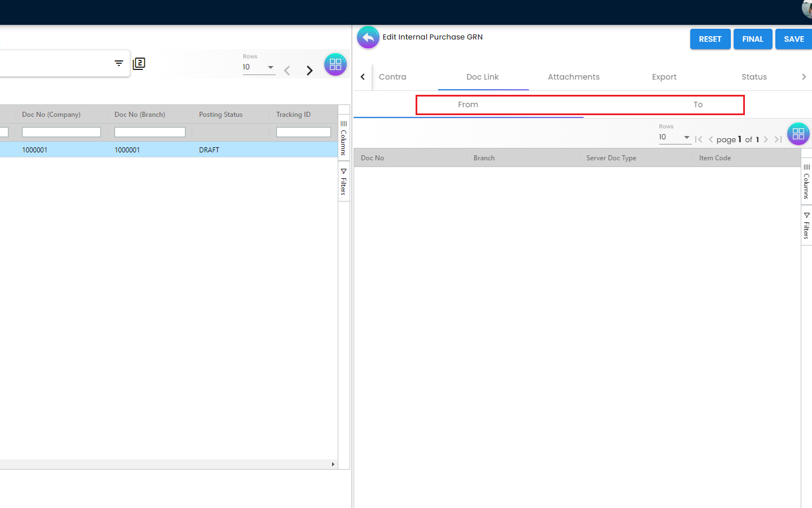
Task: Click the SAVE button
Action: 794,39
